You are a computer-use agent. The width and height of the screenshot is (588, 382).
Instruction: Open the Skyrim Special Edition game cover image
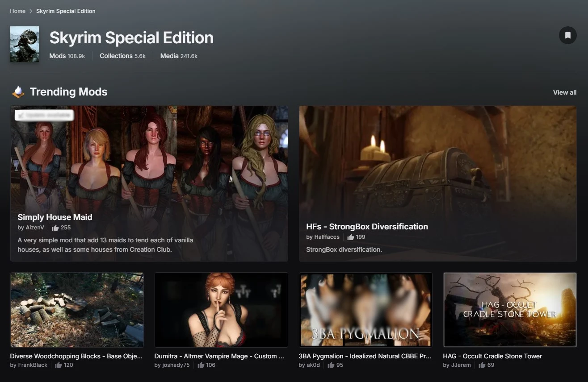25,44
